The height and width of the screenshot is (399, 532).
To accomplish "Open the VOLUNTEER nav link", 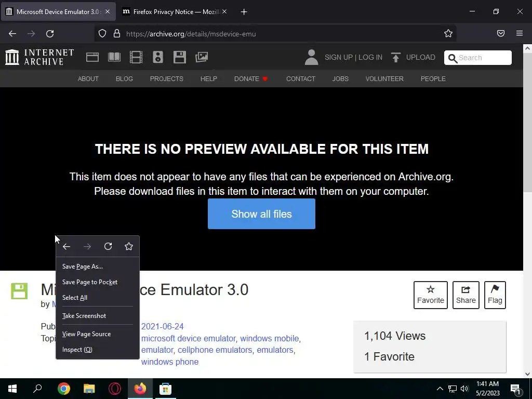I will 384,79.
